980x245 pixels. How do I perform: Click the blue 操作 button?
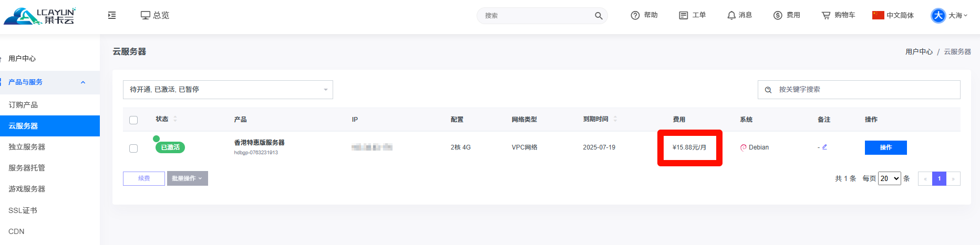click(885, 147)
